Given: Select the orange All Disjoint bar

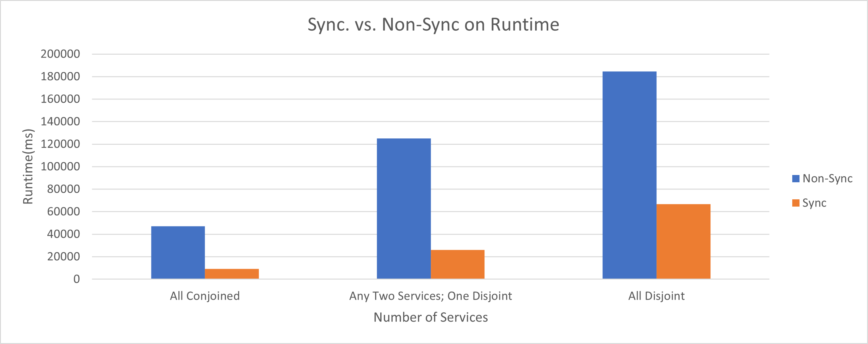Looking at the screenshot, I should [683, 241].
